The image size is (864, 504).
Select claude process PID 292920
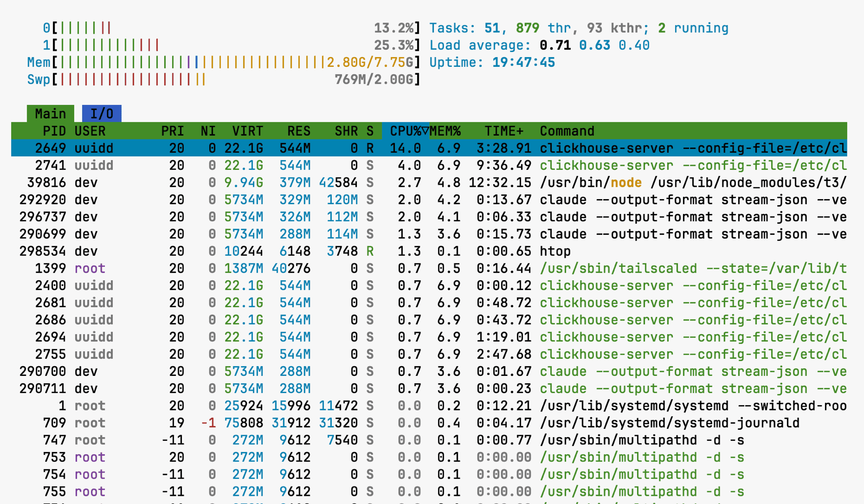click(x=429, y=200)
